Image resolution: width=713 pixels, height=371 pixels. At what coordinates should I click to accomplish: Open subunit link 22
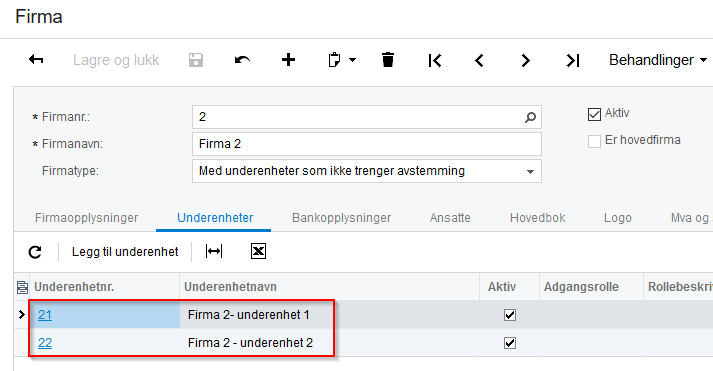(45, 342)
